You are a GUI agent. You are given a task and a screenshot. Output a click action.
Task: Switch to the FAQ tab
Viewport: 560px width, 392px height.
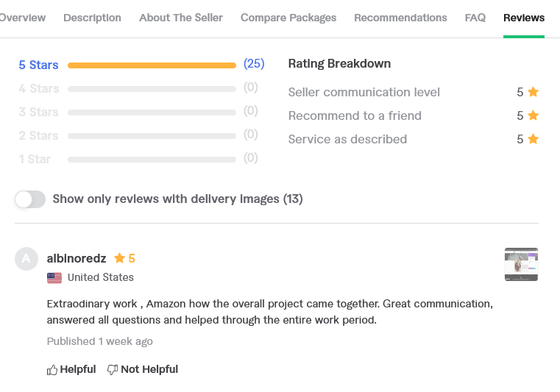[x=475, y=18]
